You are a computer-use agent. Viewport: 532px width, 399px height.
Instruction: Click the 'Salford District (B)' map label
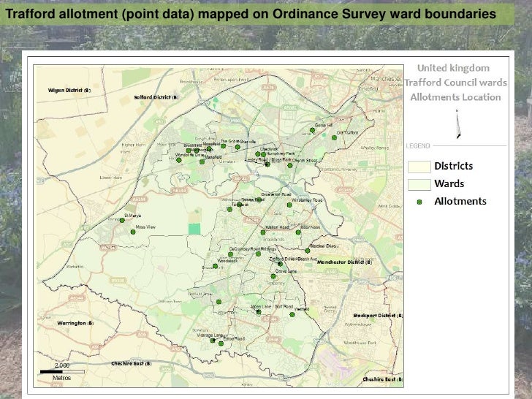(156, 97)
